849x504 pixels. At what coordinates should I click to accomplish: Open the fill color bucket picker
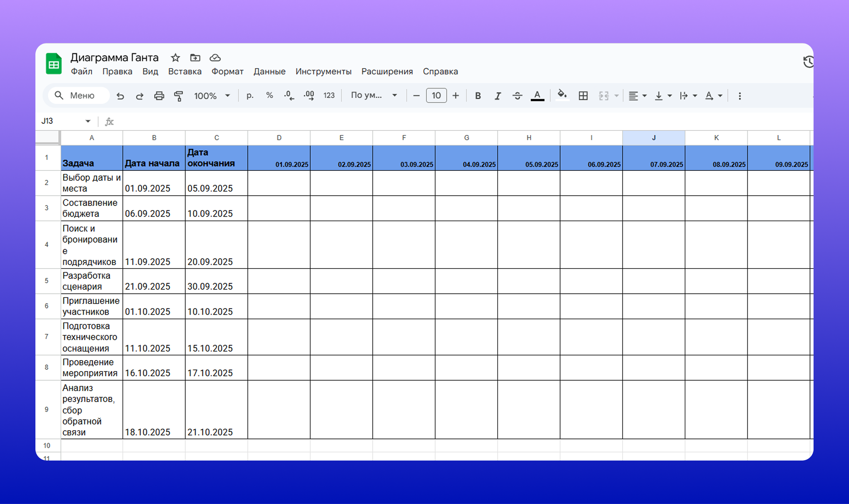pos(562,95)
